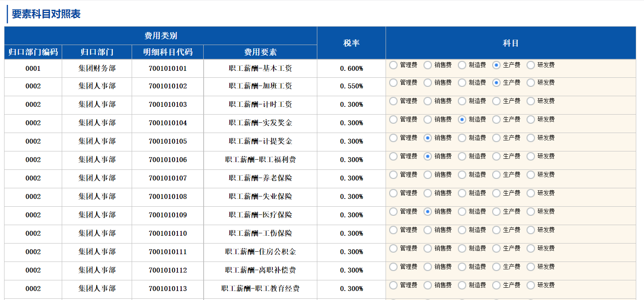Select 销售费 radio in 职工薪酬-医疗保险 row
Viewport: 644px width, 300px height.
pos(428,212)
